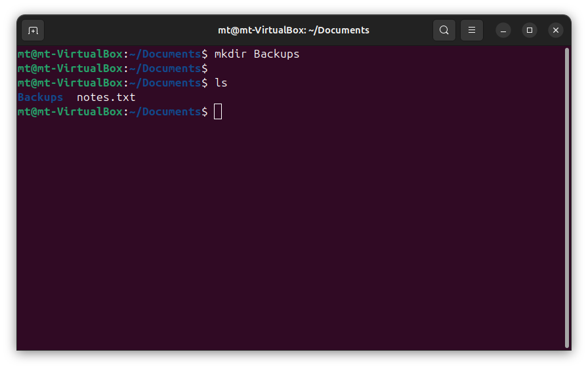Screen dimensions: 588x369
Task: Click the blue Backups directory in ls output
Action: (x=41, y=97)
